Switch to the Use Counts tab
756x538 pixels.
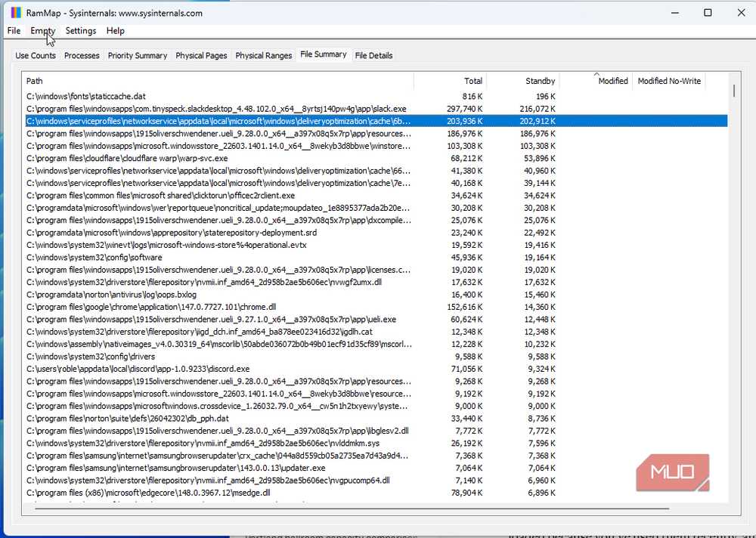(x=36, y=55)
